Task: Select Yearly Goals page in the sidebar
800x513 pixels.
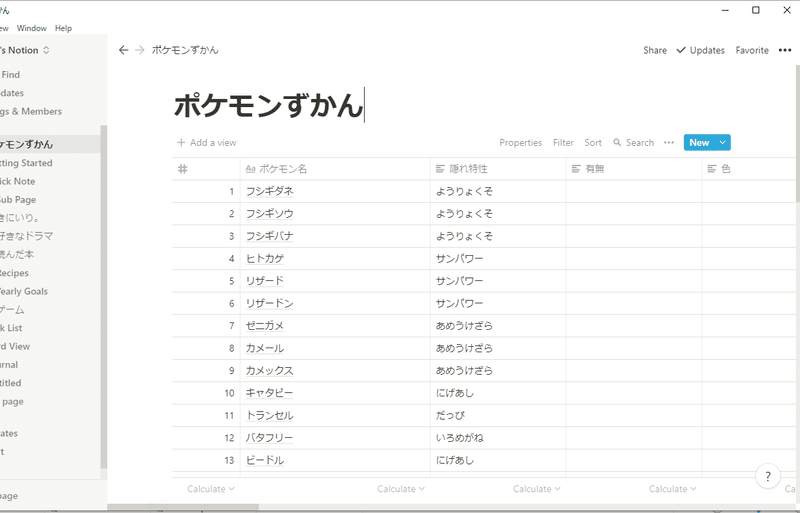Action: pos(50,291)
